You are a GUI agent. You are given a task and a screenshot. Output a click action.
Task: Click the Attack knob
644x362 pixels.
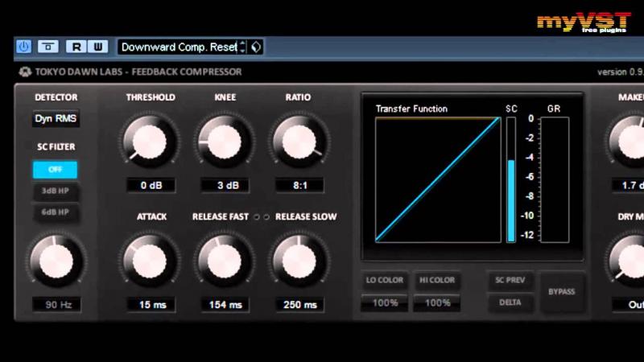click(x=150, y=261)
